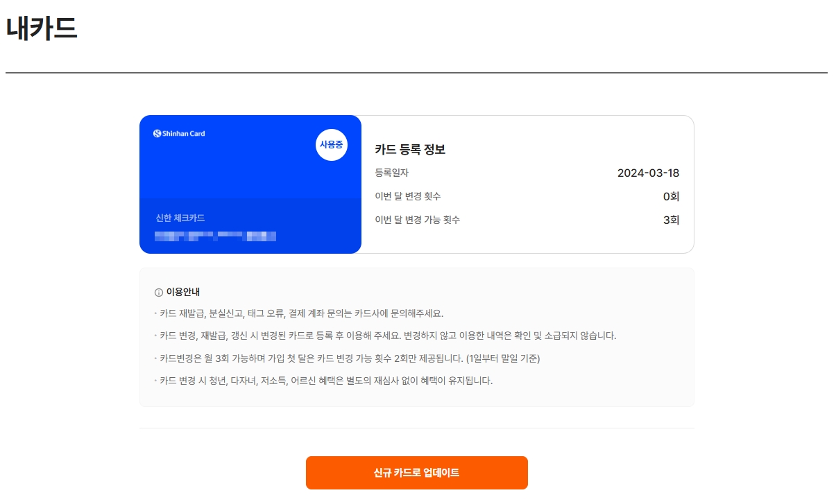This screenshot has width=836, height=504.
Task: Click the notice about 청년, 다자녀 benefits
Action: tap(324, 381)
